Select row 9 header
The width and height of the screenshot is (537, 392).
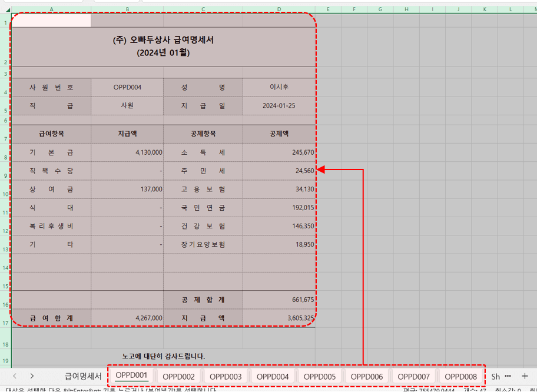[5, 171]
